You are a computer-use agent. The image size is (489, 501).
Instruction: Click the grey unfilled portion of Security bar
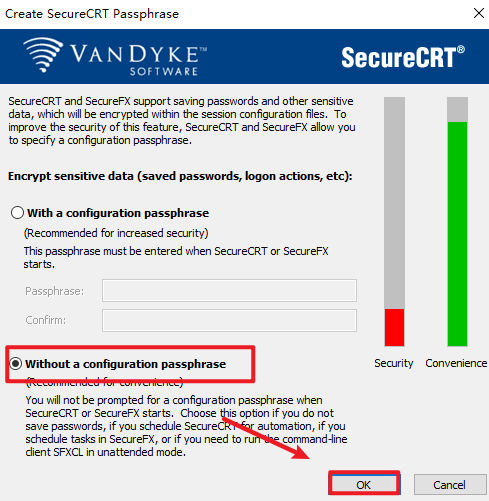394,203
